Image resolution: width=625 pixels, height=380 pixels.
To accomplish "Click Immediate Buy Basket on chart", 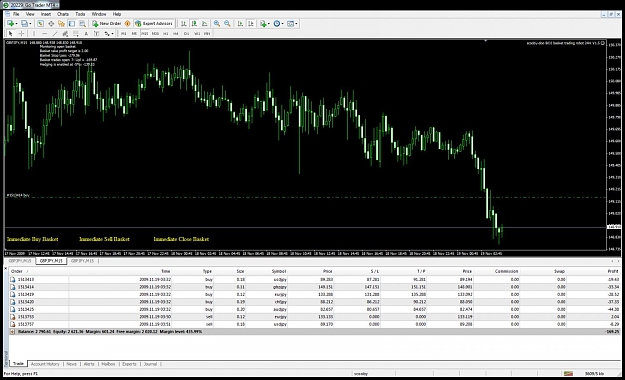I will 33,239.
